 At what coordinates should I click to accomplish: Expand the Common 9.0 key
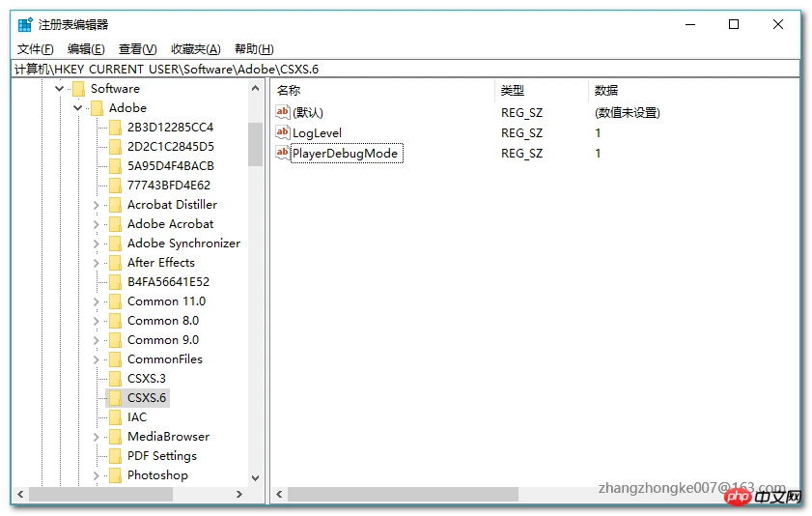[x=96, y=340]
